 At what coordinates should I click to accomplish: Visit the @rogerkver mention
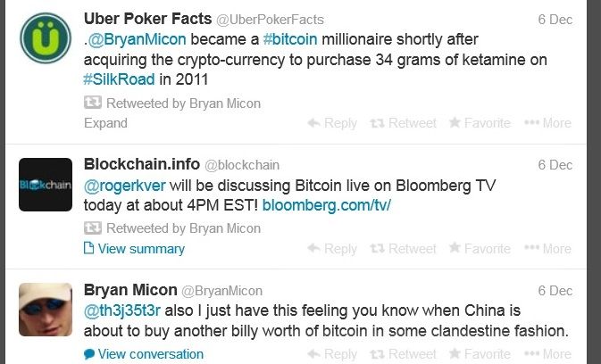(124, 186)
